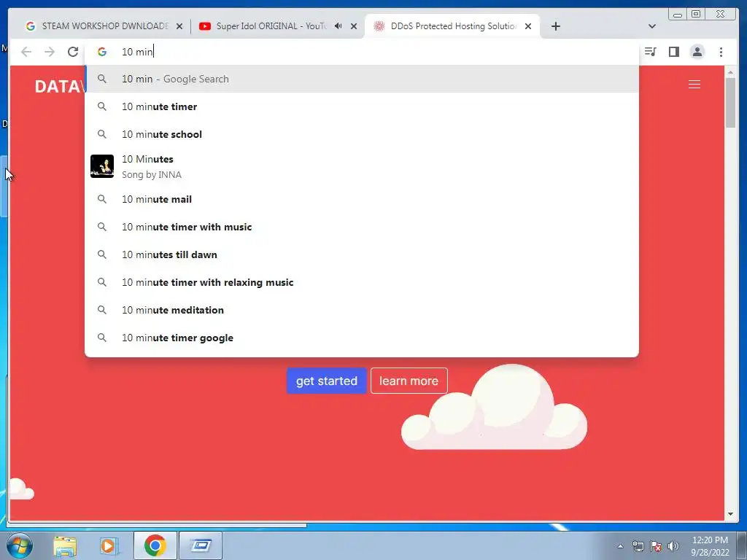The width and height of the screenshot is (747, 560).
Task: Expand the tab search dropdown chevron
Action: pos(652,26)
